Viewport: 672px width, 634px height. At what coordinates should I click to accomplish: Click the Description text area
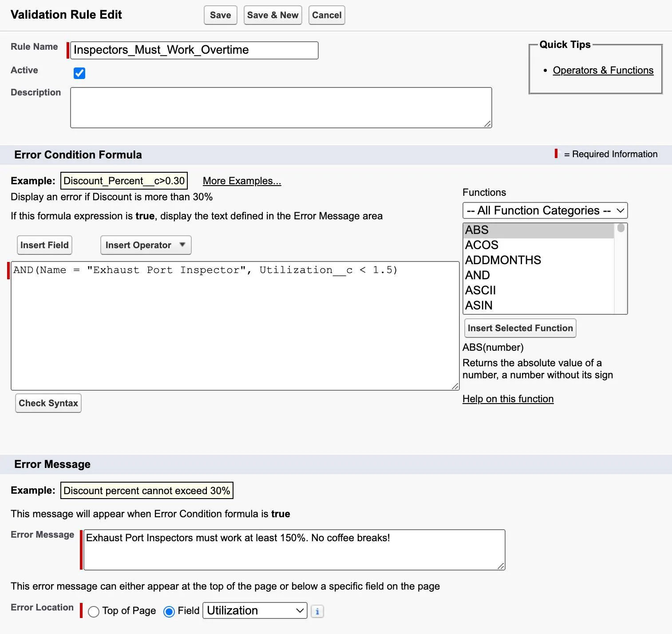click(x=281, y=107)
